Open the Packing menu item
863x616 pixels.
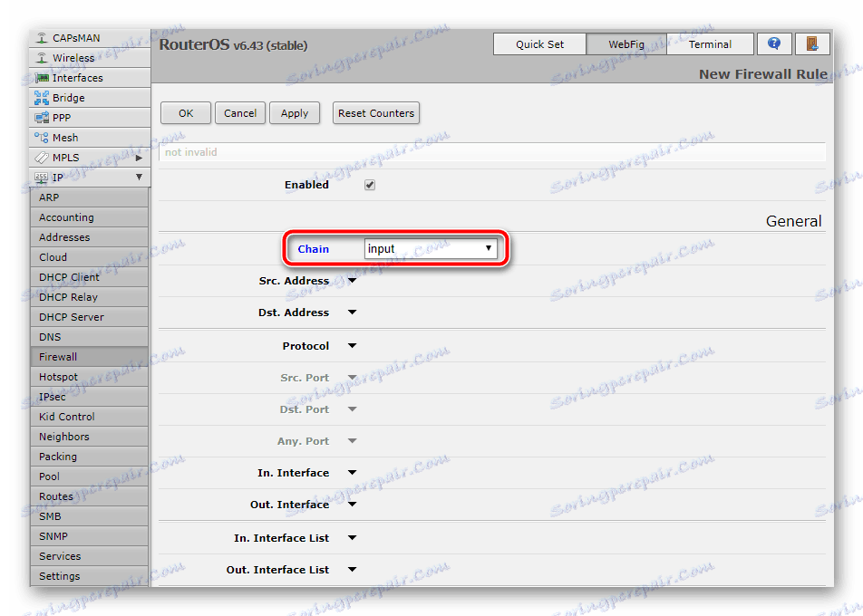click(x=89, y=457)
